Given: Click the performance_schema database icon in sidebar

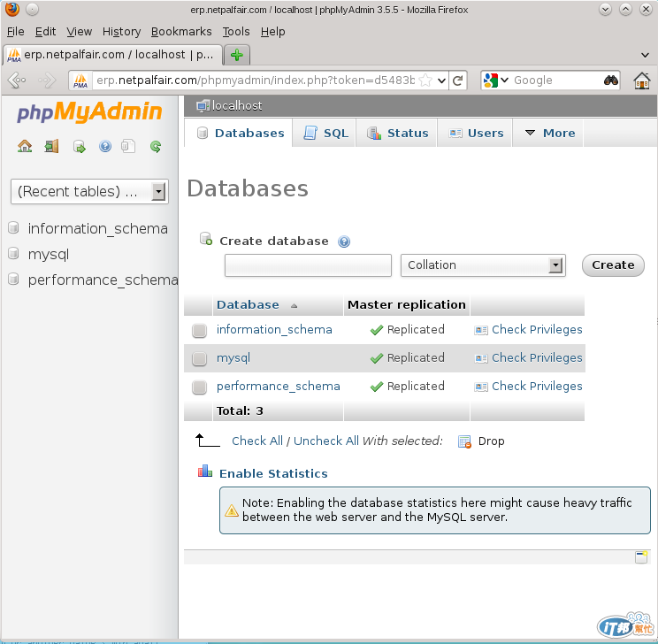Looking at the screenshot, I should tap(13, 280).
